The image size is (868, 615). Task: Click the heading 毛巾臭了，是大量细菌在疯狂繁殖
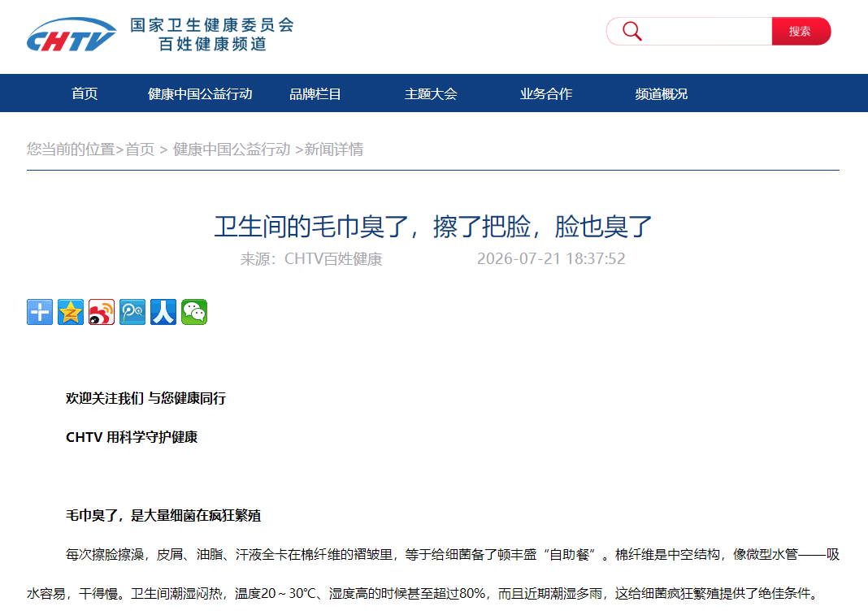pyautogui.click(x=163, y=515)
